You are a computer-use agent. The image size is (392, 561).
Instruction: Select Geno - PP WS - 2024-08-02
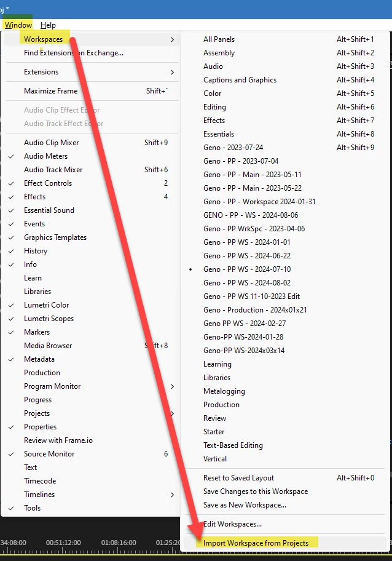285,283
